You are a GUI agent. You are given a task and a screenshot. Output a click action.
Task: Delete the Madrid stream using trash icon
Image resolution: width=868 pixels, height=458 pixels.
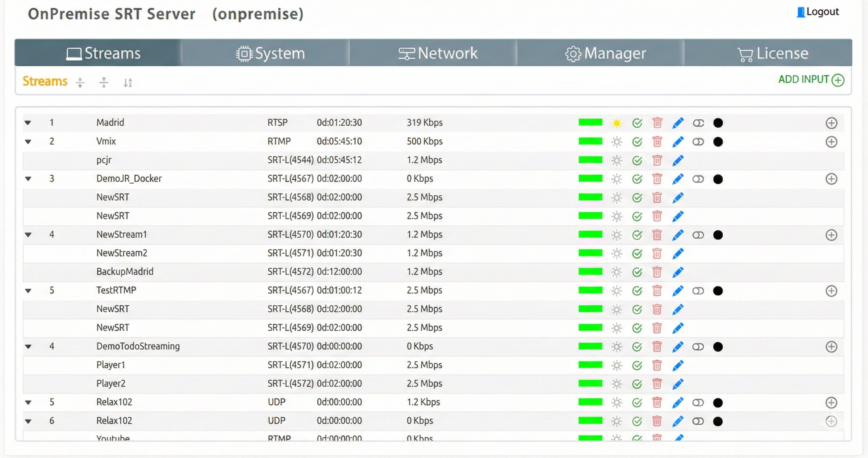(657, 123)
